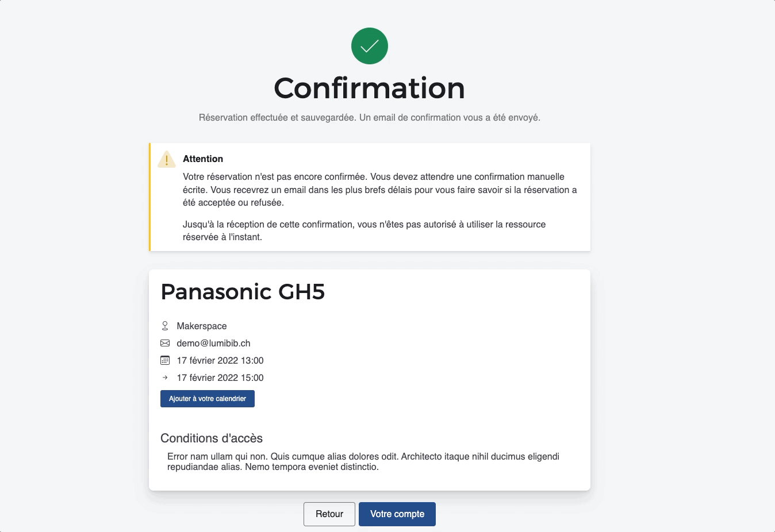Click the Confirmation page heading

(369, 88)
